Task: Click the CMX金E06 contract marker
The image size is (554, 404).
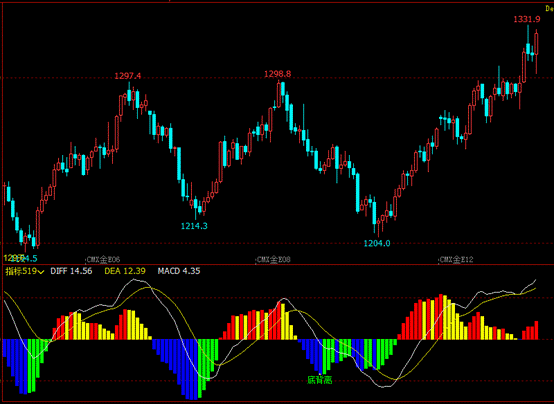Action: coord(103,260)
